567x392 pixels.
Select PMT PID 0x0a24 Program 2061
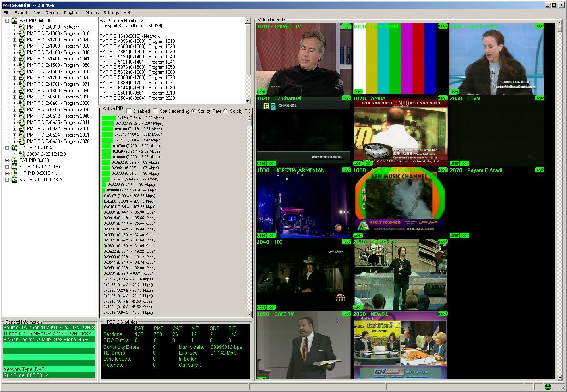click(x=58, y=135)
